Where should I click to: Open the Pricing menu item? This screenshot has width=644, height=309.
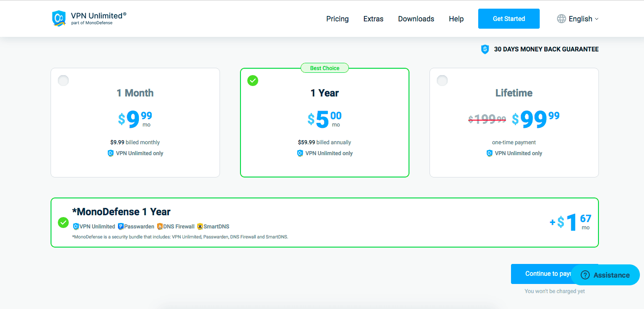pos(337,19)
